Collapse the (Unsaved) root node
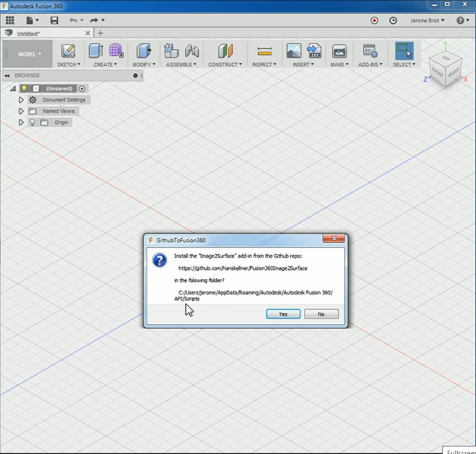The image size is (476, 454). [x=13, y=89]
